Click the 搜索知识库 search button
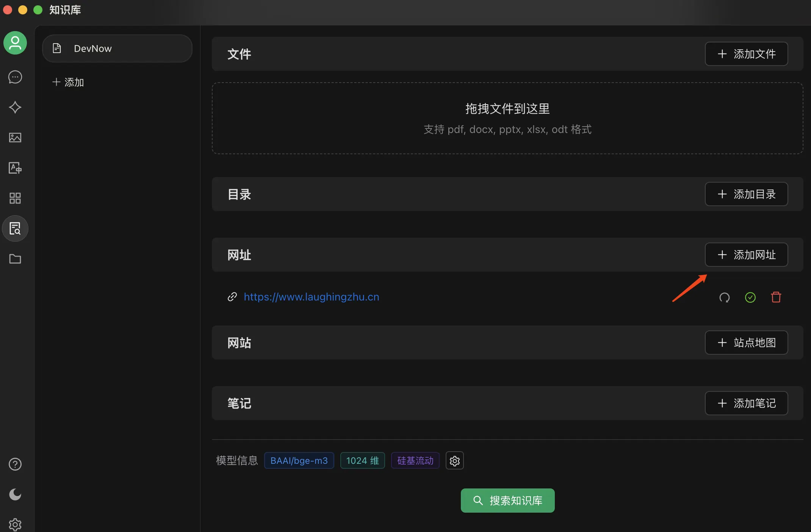The image size is (811, 532). (x=507, y=501)
